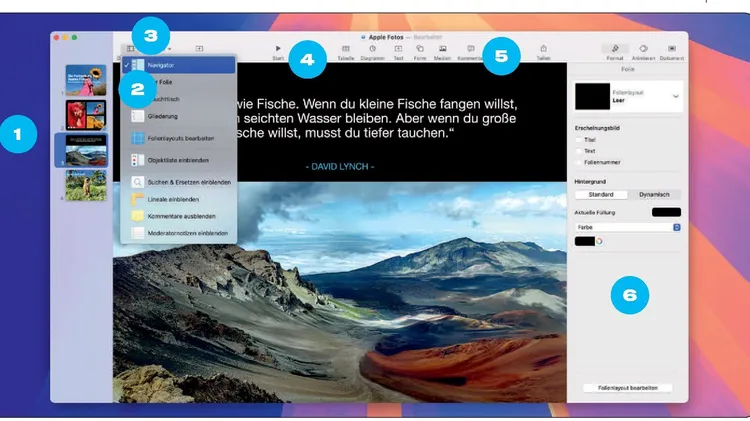Screen dimensions: 750x421
Task: Select Suchen & Ersetzen einblenden entry
Action: click(178, 182)
